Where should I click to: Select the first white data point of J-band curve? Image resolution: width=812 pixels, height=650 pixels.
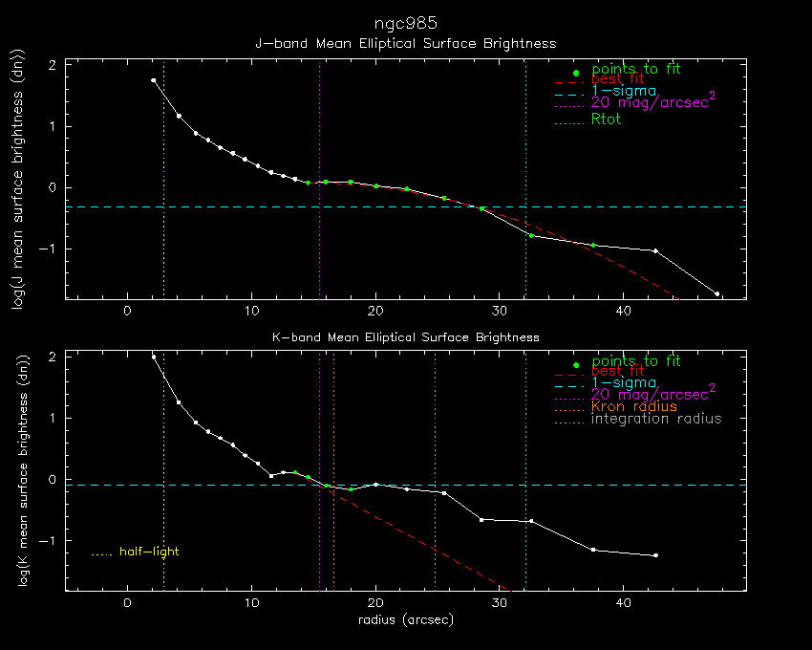(154, 81)
